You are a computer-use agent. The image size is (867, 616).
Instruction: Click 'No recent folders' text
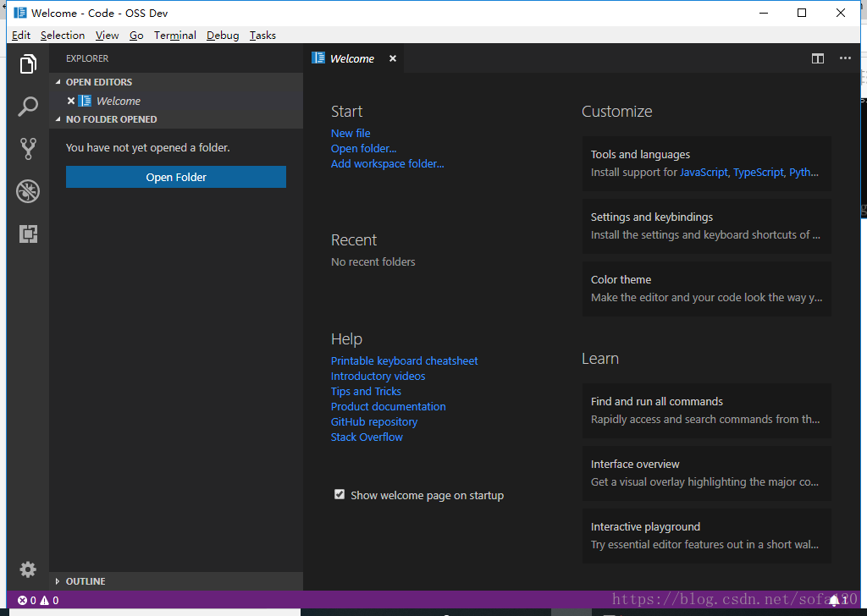tap(373, 261)
